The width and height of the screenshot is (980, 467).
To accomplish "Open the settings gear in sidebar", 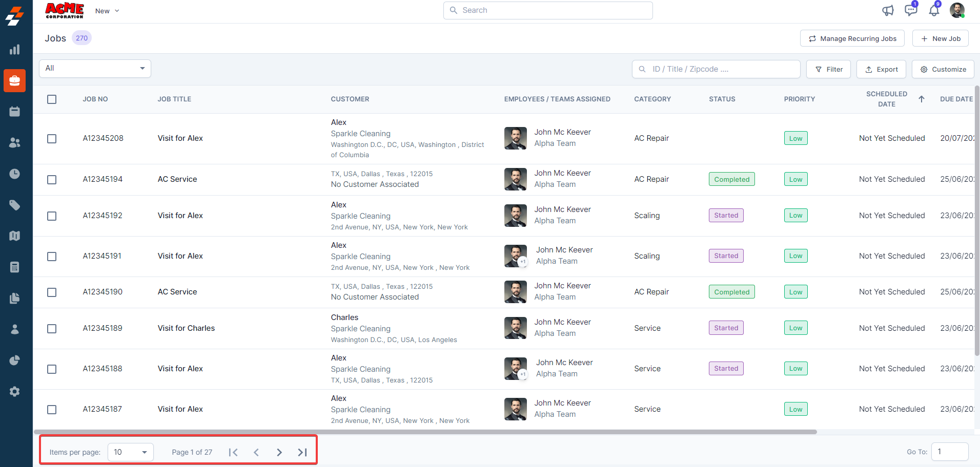I will click(14, 391).
